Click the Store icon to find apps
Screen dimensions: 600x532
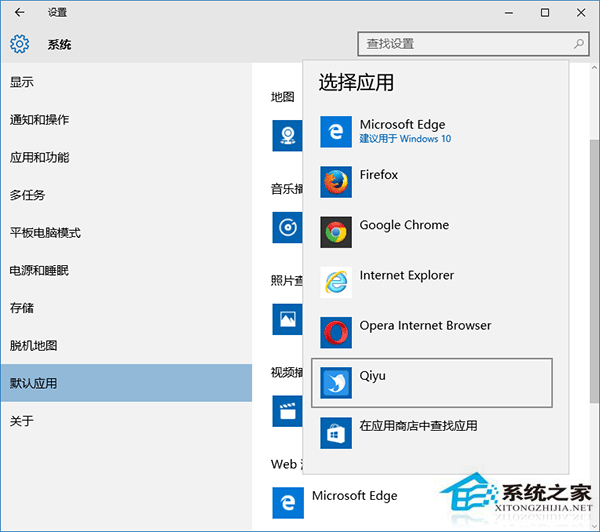(x=336, y=433)
